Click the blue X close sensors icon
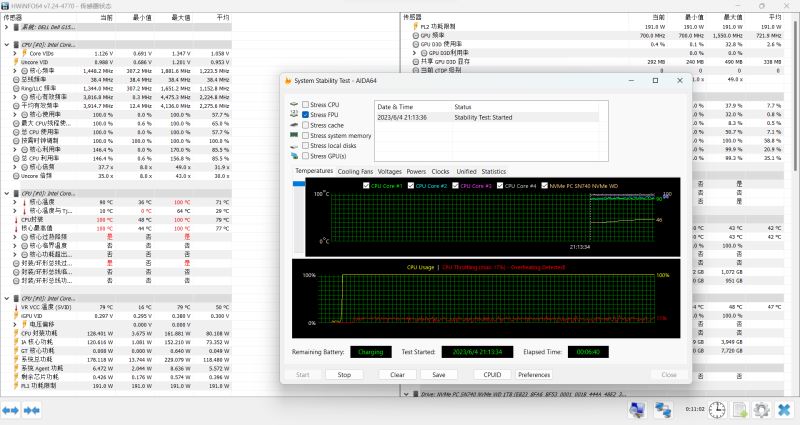The image size is (800, 425). [784, 409]
